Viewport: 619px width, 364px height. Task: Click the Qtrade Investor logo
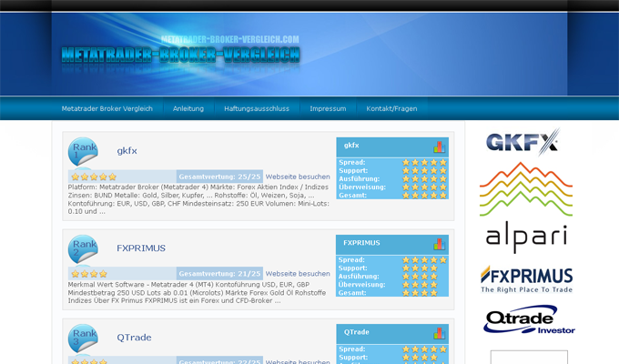pyautogui.click(x=528, y=320)
